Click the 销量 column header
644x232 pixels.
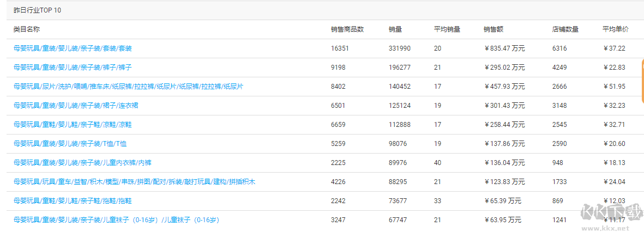(395, 29)
